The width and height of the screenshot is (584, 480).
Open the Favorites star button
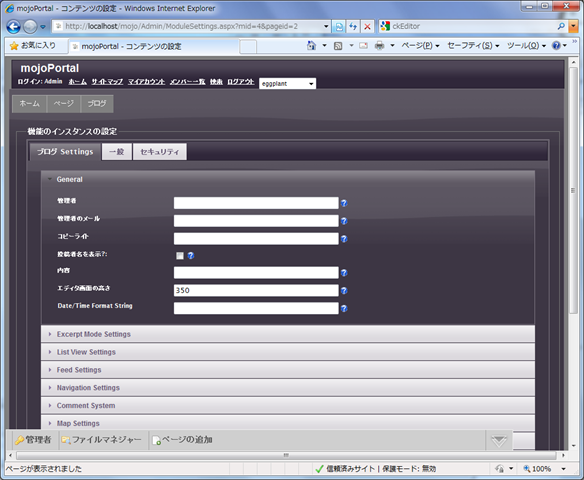point(33,45)
